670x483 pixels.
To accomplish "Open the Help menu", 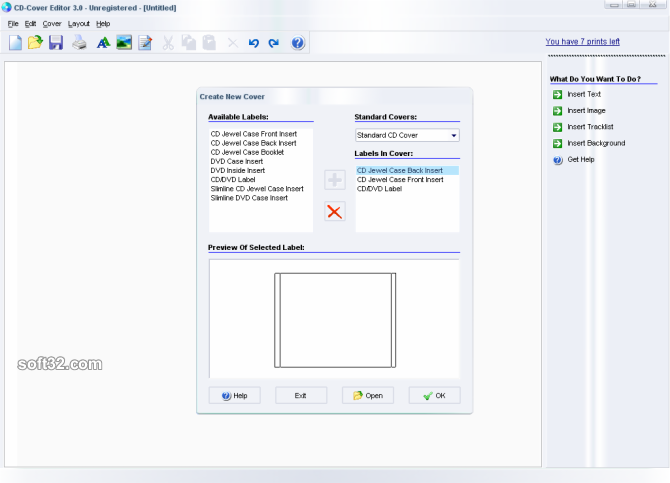I will [x=103, y=24].
